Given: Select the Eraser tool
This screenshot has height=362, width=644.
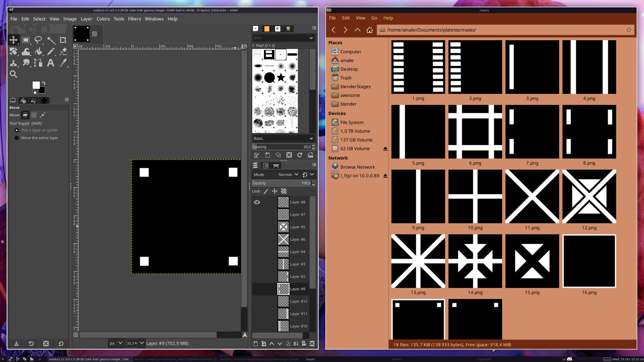Looking at the screenshot, I should click(63, 52).
